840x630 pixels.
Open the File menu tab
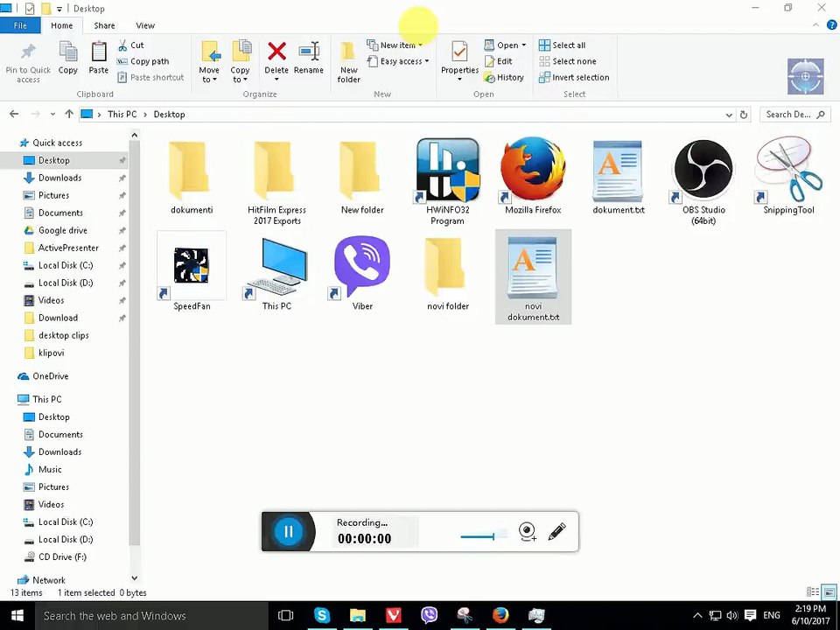click(x=20, y=25)
